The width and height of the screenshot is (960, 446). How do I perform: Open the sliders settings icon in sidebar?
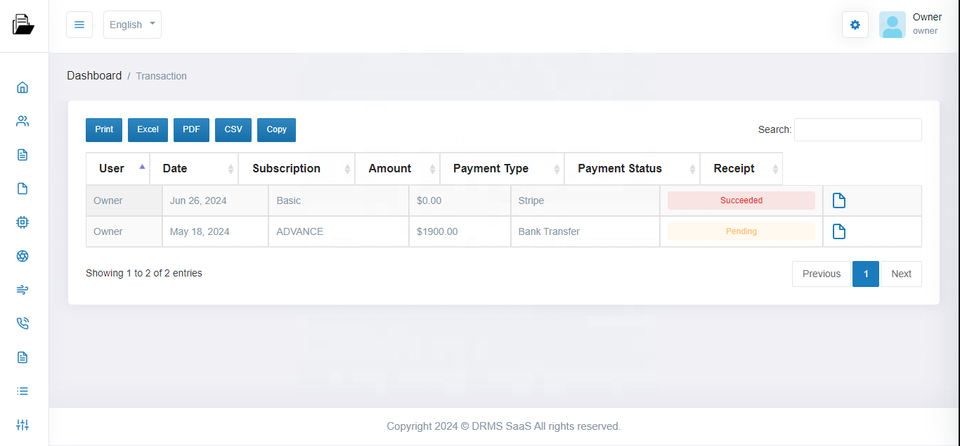23,425
